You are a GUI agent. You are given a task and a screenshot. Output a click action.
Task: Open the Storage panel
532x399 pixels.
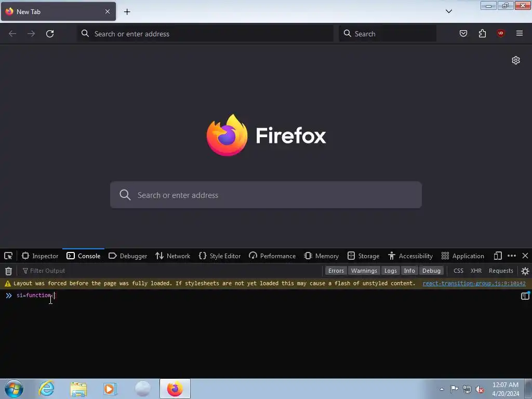coord(363,256)
